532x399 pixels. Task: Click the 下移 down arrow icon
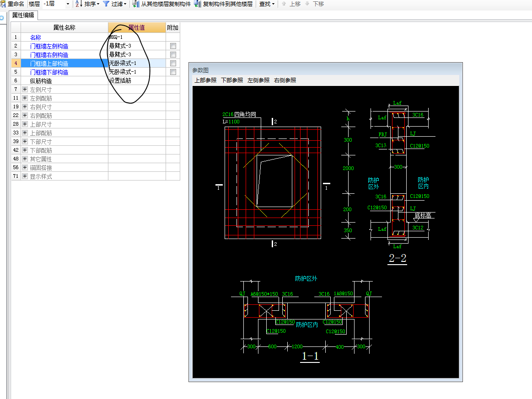pyautogui.click(x=307, y=4)
